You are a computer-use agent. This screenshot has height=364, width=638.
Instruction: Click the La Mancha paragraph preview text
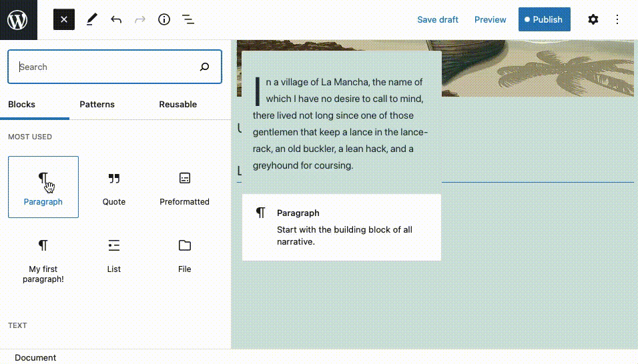340,123
